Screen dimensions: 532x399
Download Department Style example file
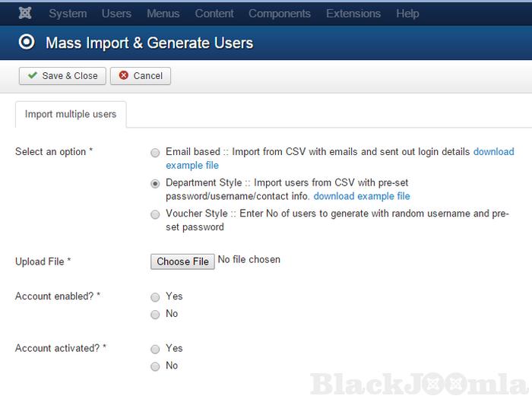[x=362, y=196]
